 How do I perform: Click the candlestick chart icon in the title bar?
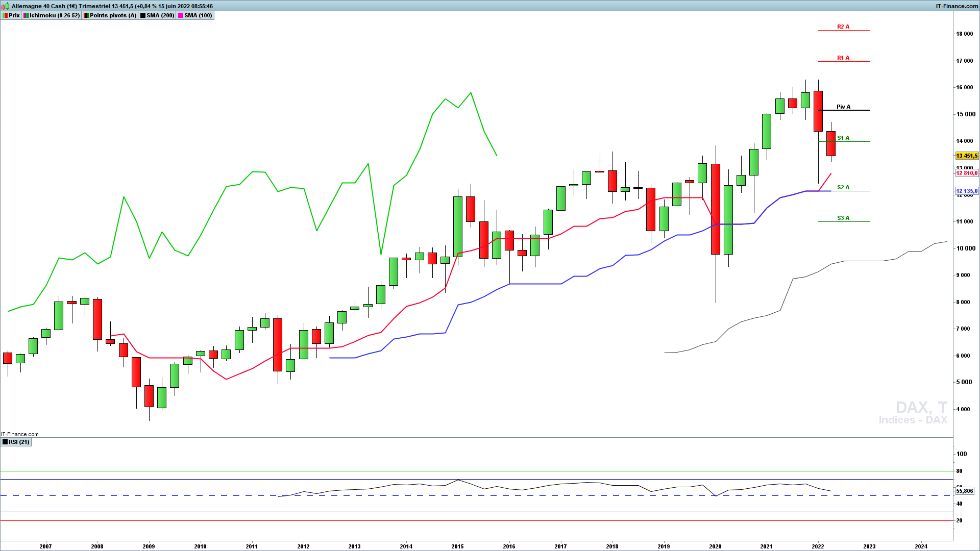click(x=6, y=6)
